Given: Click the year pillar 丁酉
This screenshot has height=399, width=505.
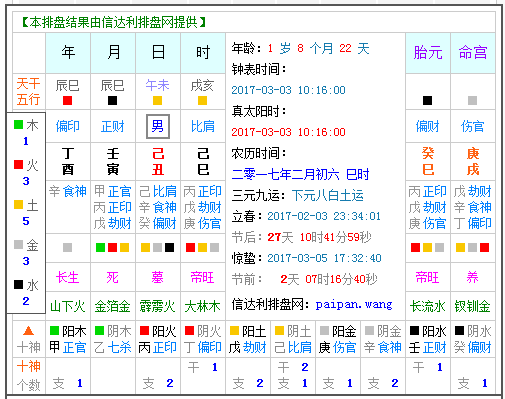Looking at the screenshot, I should (68, 162).
